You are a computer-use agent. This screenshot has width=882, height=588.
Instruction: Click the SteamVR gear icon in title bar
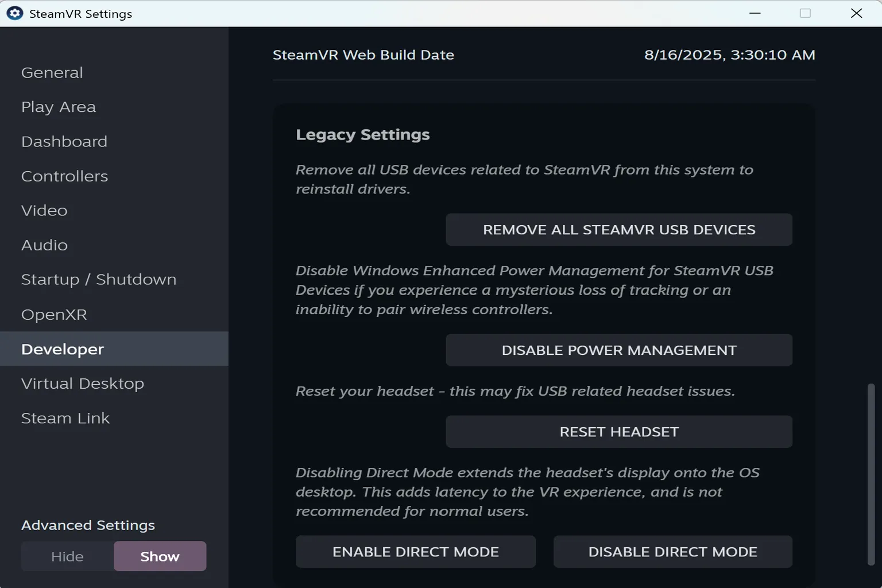click(14, 13)
